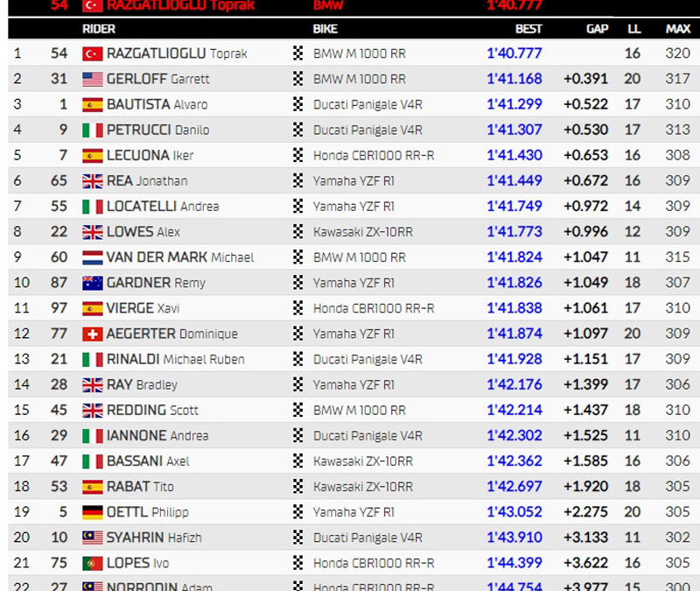Select rider name PETRUCCI Danilo
This screenshot has width=700, height=591.
coord(158,130)
